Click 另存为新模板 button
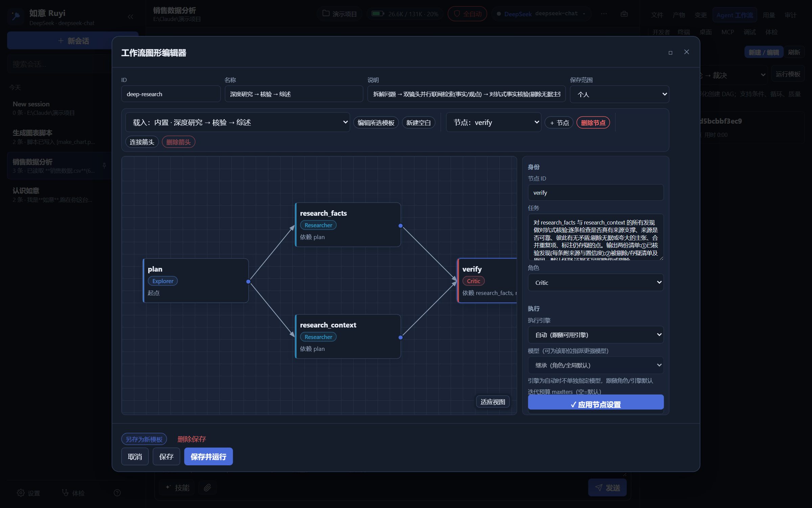Screen dimensions: 812x508 [x=144, y=439]
